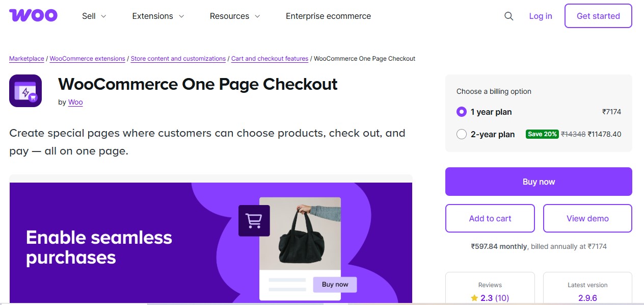Click the One Page Checkout product icon
644x305 pixels.
[x=25, y=91]
